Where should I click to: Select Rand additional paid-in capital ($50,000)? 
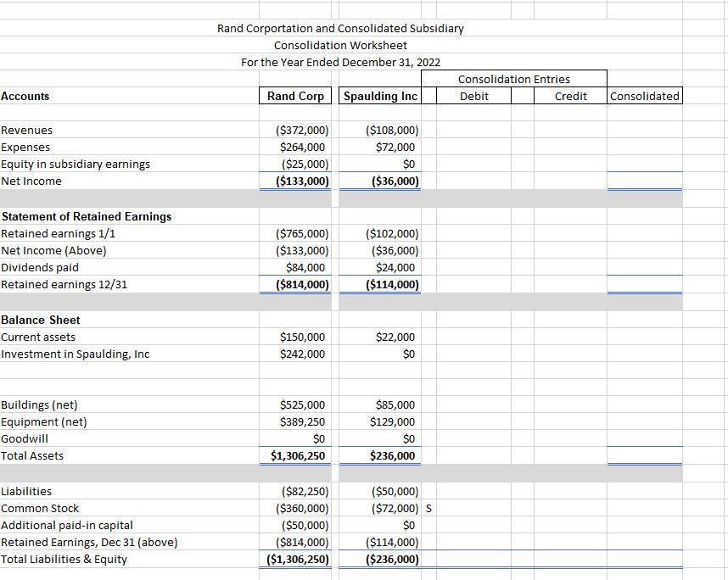(x=305, y=525)
